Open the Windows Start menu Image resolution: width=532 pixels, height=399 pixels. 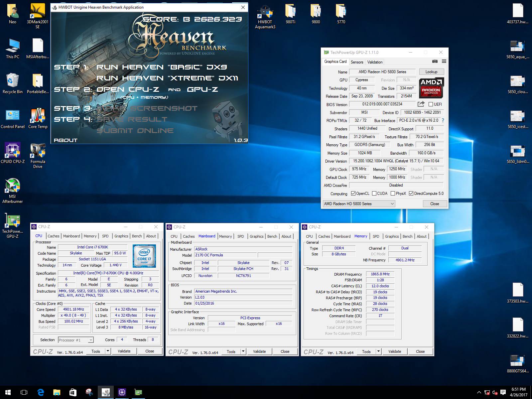point(8,392)
